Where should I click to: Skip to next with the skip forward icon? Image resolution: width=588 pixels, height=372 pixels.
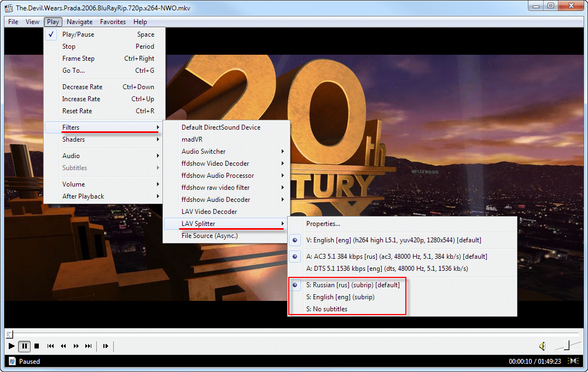point(88,346)
